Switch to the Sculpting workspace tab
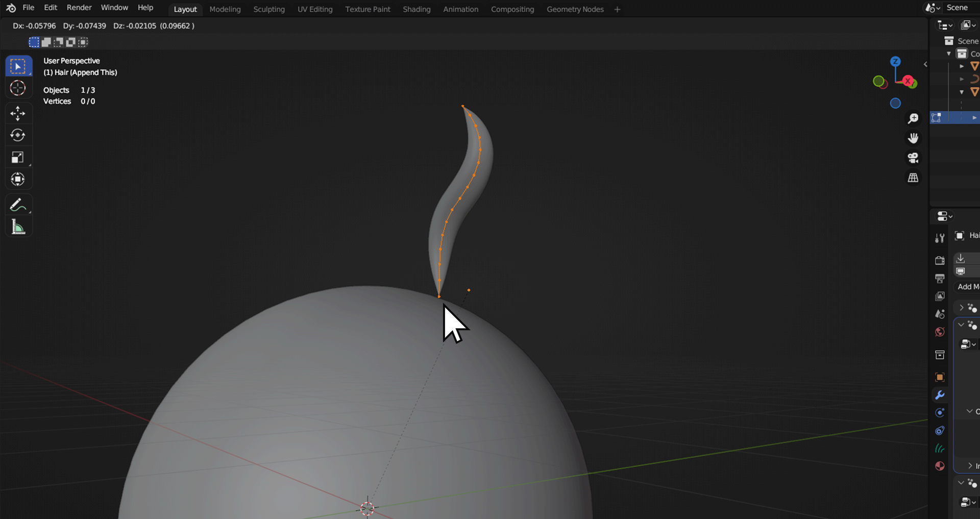Screen dimensions: 980x519 269,9
